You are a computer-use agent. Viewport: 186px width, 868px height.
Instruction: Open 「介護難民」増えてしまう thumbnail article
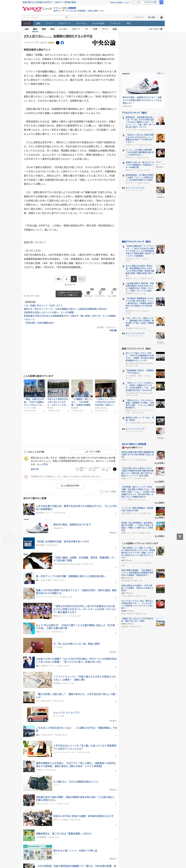coord(82,389)
